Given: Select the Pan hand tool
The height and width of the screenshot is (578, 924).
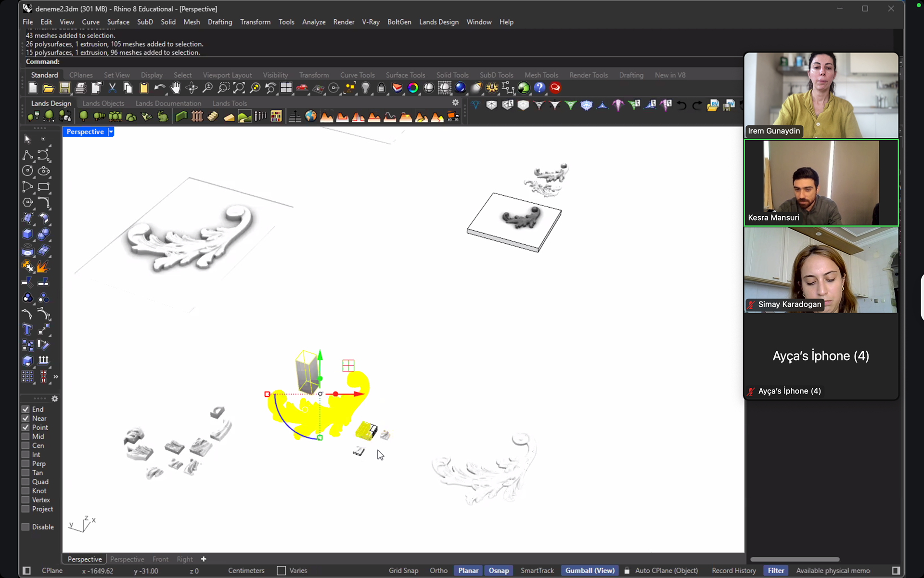Looking at the screenshot, I should 176,88.
